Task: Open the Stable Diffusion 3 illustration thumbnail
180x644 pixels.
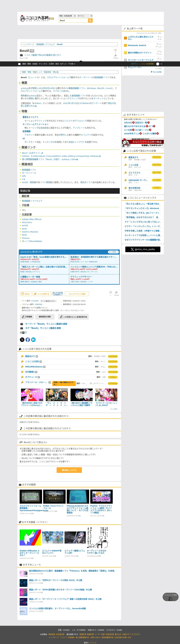Action: point(30,538)
